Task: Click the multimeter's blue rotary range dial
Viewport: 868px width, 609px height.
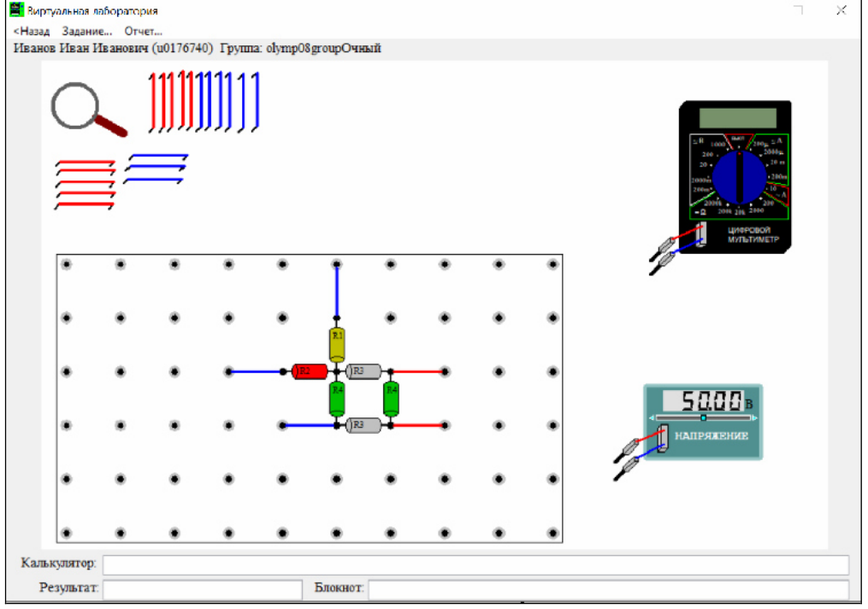Action: pos(739,177)
